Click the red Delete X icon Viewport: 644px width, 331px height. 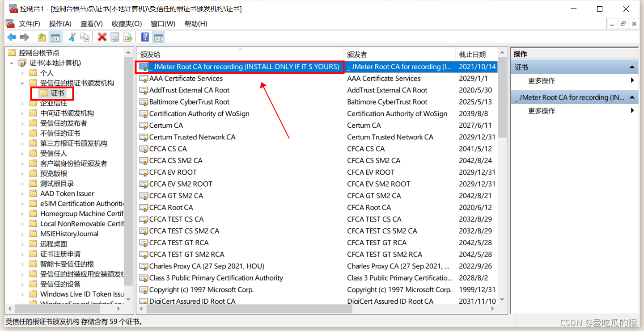(102, 38)
